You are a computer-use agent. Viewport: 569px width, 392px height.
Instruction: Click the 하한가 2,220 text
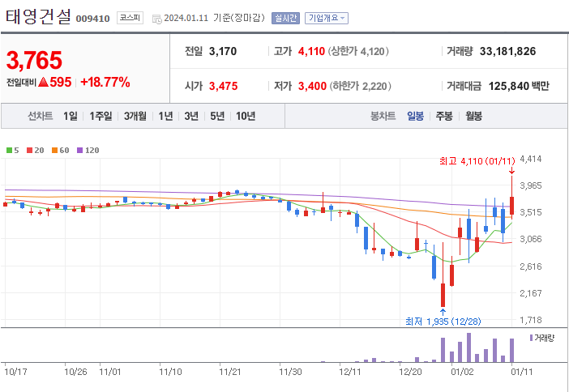361,87
